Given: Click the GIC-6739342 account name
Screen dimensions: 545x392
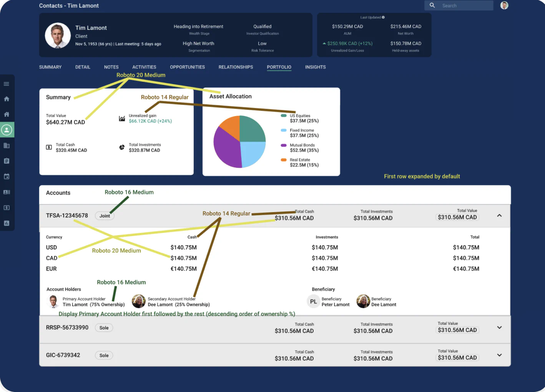Looking at the screenshot, I should [63, 355].
